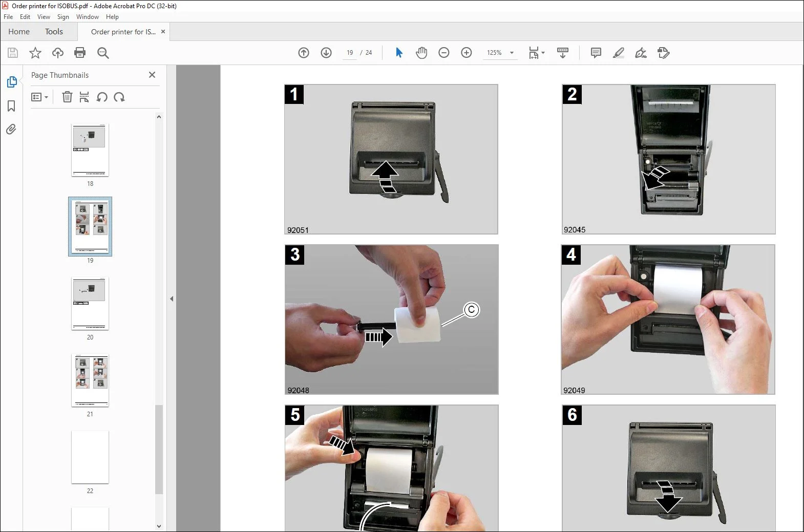804x532 pixels.
Task: Click the 'Page Thumbnails' panel title
Action: pyautogui.click(x=60, y=75)
